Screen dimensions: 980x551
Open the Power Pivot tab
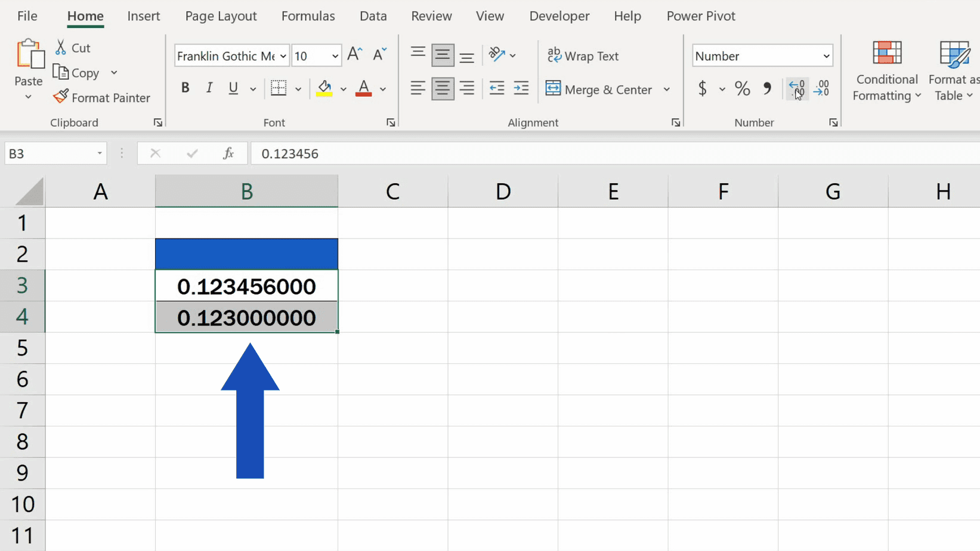point(701,16)
